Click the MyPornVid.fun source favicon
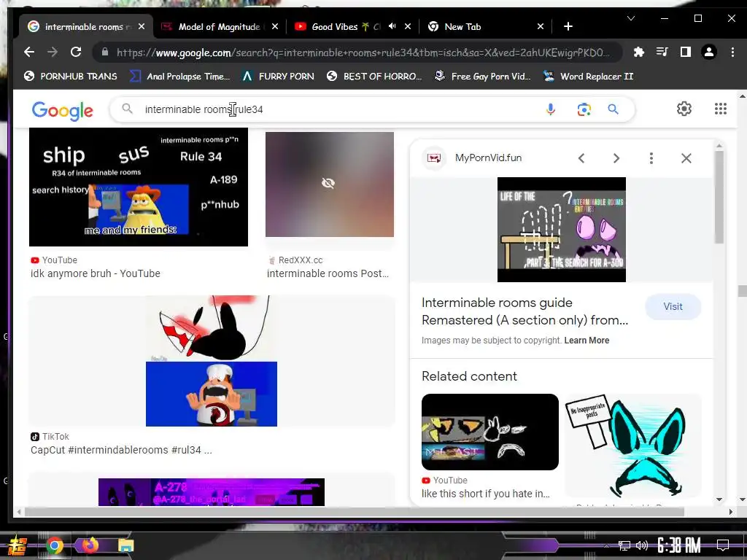The image size is (747, 560). [434, 158]
